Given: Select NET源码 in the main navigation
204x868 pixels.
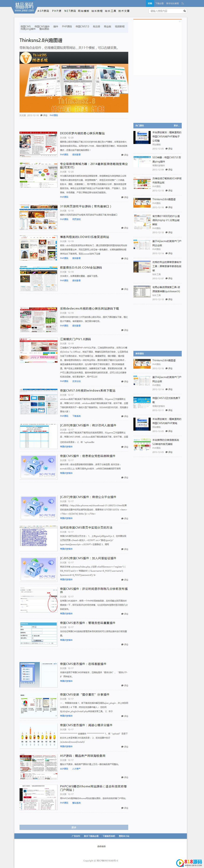Looking at the screenshot, I should click(70, 11).
